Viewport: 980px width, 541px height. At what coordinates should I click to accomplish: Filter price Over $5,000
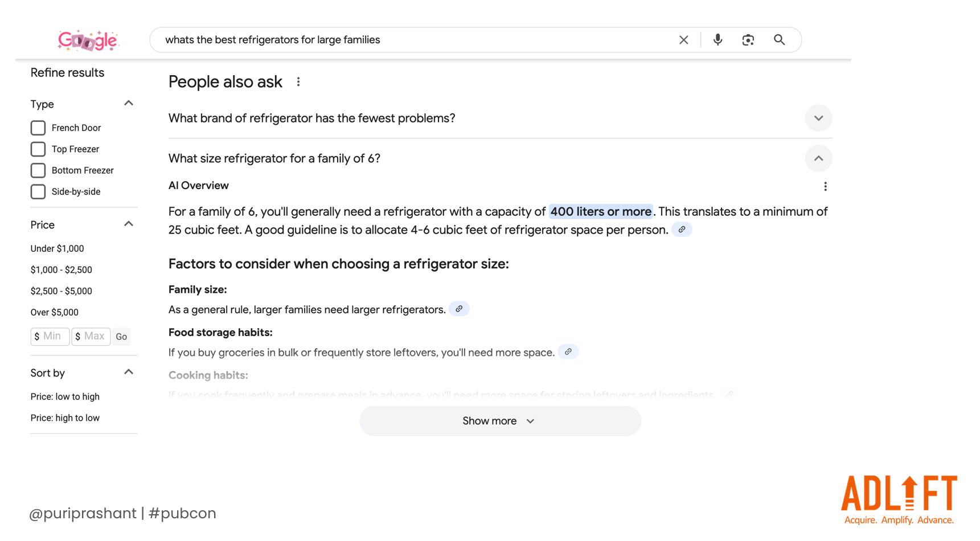tap(55, 312)
